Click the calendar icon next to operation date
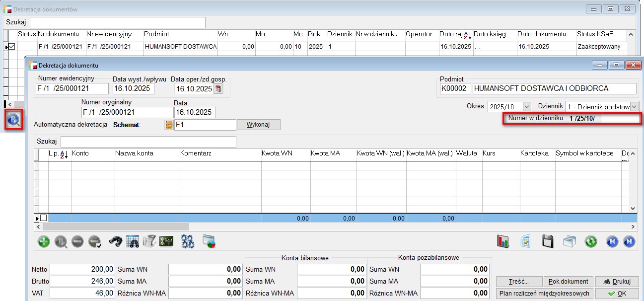The height and width of the screenshot is (301, 644). click(x=218, y=89)
